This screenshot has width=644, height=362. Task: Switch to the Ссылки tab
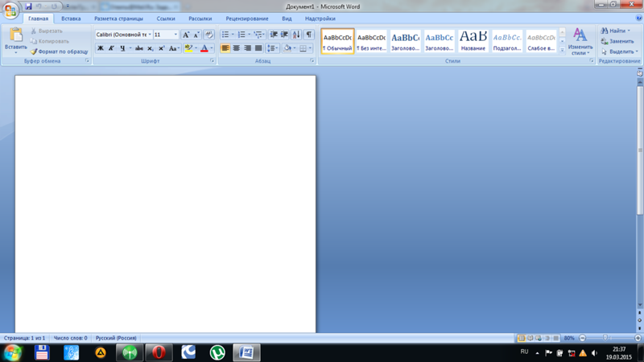[x=166, y=19]
